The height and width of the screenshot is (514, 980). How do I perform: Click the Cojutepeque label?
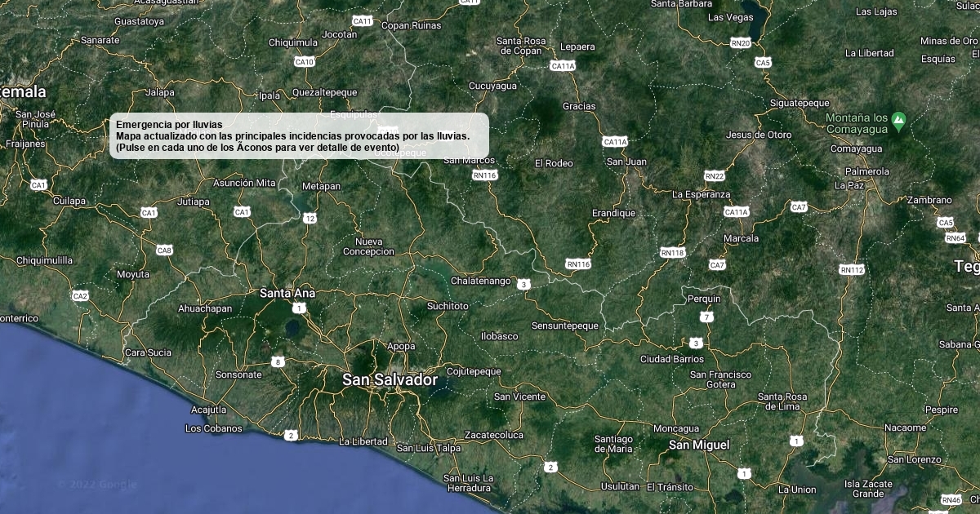[x=474, y=371]
